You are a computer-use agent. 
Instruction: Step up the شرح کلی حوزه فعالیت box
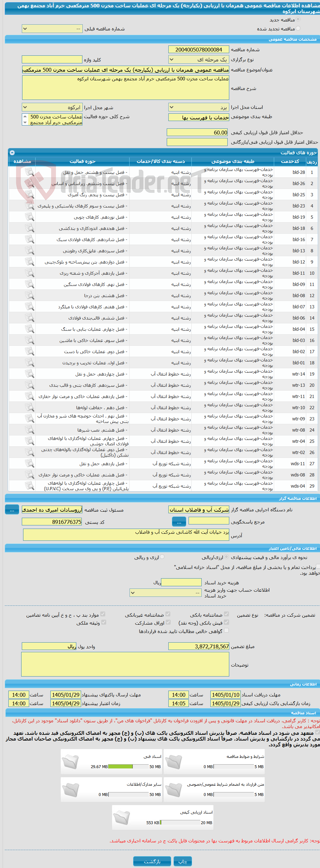[x=25, y=116]
